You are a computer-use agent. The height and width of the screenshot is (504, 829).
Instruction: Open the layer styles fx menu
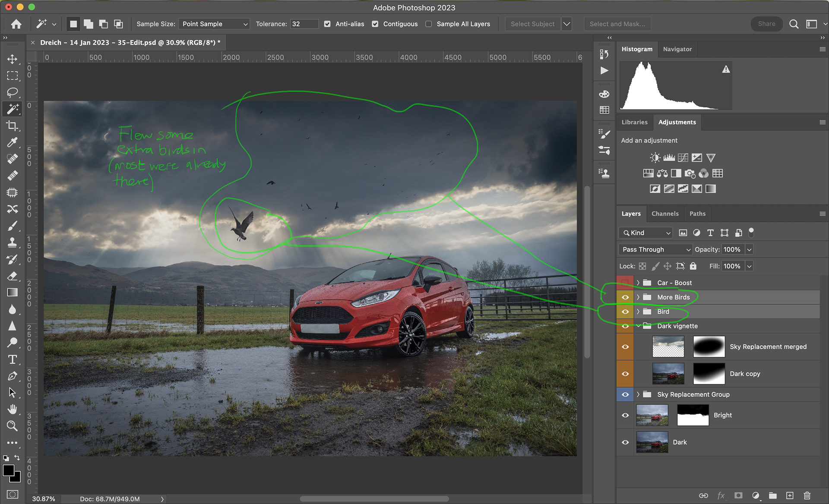(721, 495)
